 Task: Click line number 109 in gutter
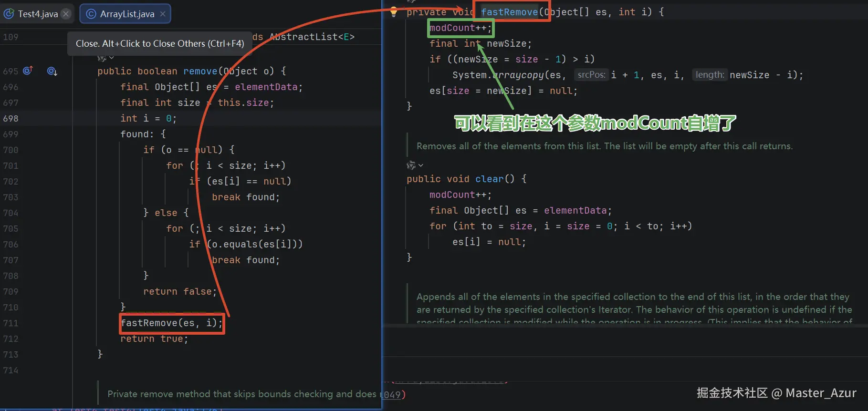click(x=10, y=37)
